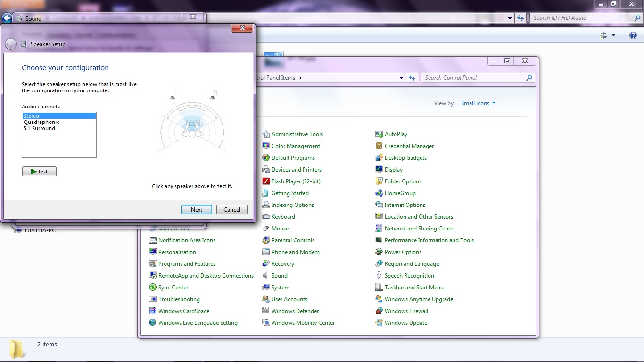
Task: Open the Desktop Gadgets icon
Action: coord(379,158)
